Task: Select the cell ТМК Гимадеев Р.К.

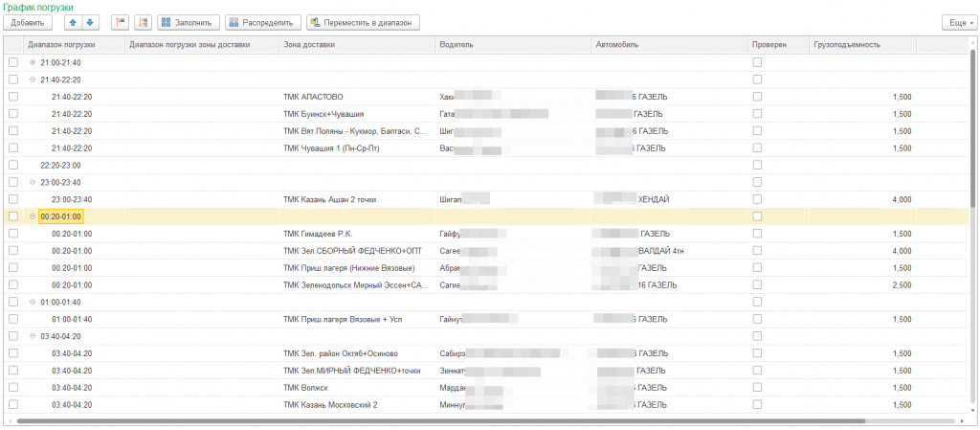Action: pos(357,233)
